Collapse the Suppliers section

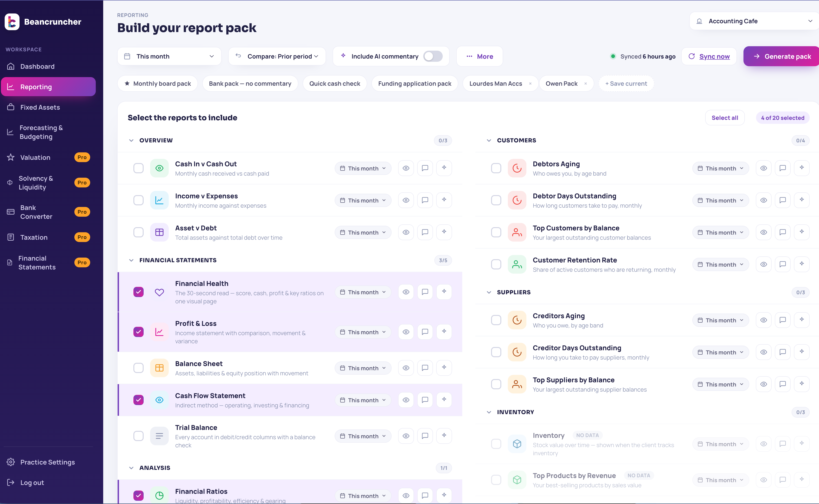[489, 292]
